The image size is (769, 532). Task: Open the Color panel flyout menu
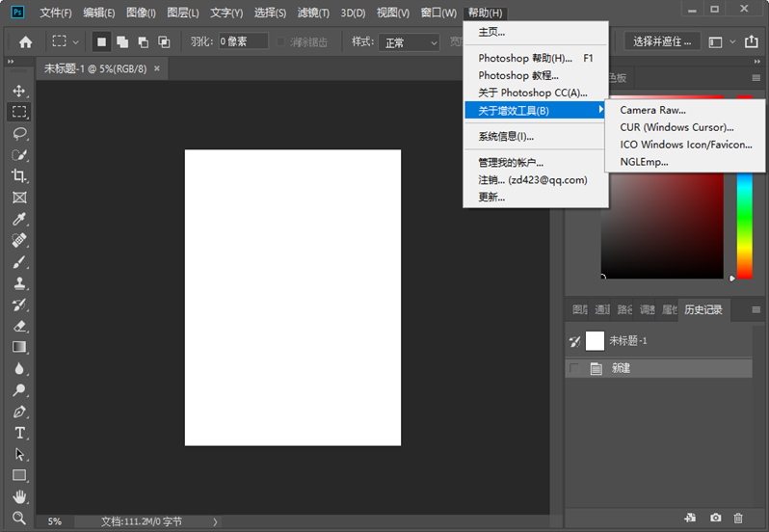coord(756,78)
